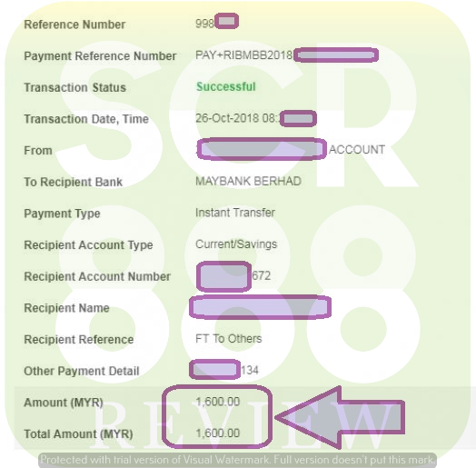Click the reference value starting 998

[217, 22]
